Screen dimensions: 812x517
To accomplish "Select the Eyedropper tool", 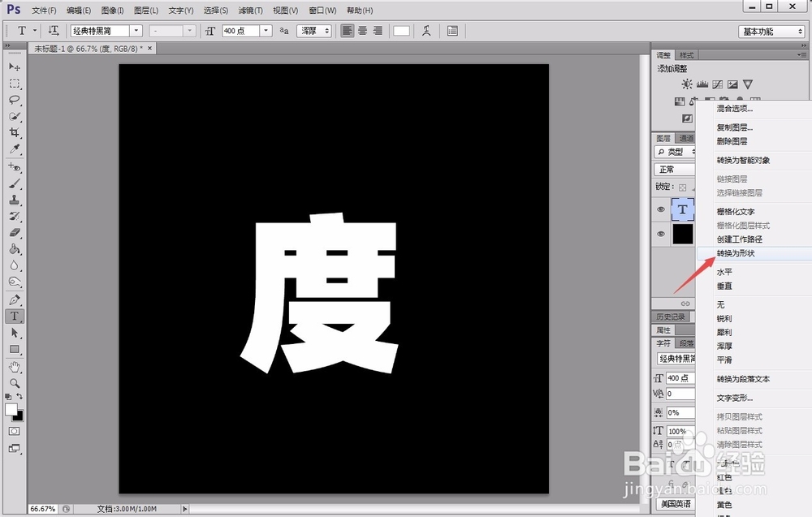I will [x=15, y=149].
